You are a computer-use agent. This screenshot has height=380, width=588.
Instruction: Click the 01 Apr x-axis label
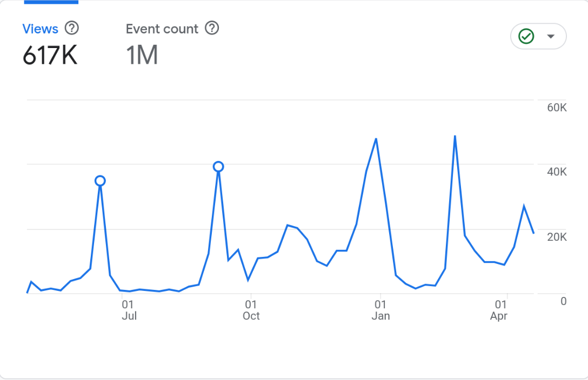tap(499, 311)
